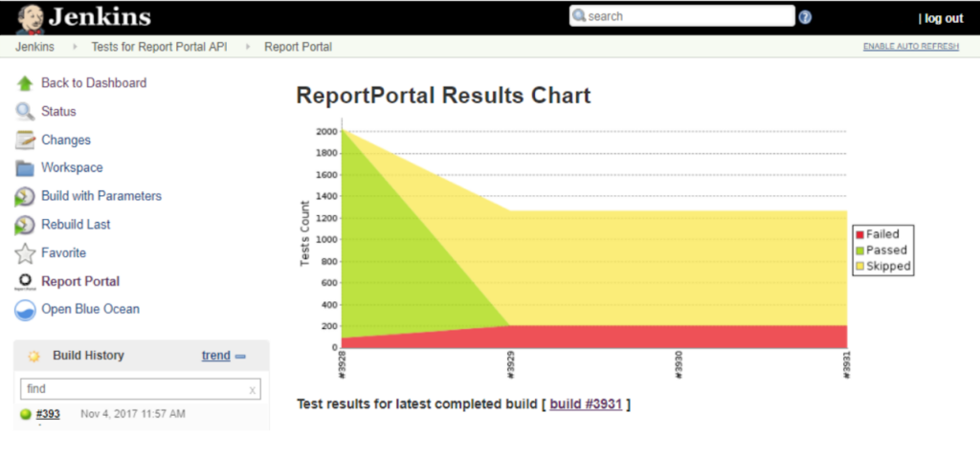Viewport: 980px width, 457px height.
Task: Click the magnifier icon in the search box
Action: (x=579, y=15)
